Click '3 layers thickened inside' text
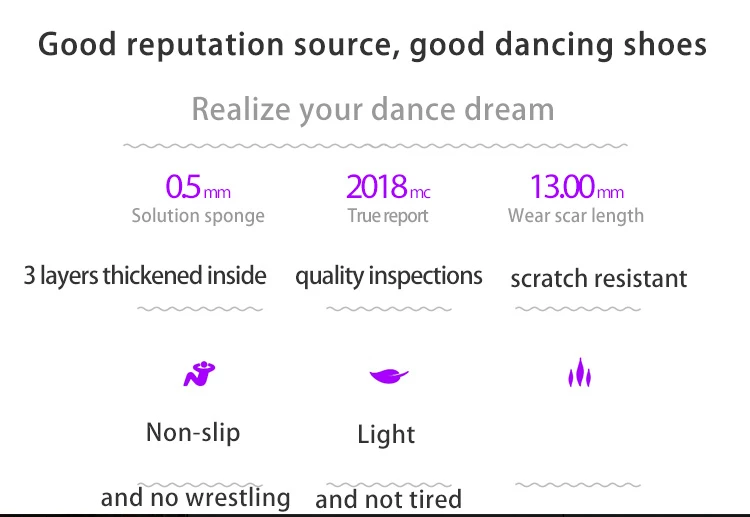750x517 pixels. 145,276
